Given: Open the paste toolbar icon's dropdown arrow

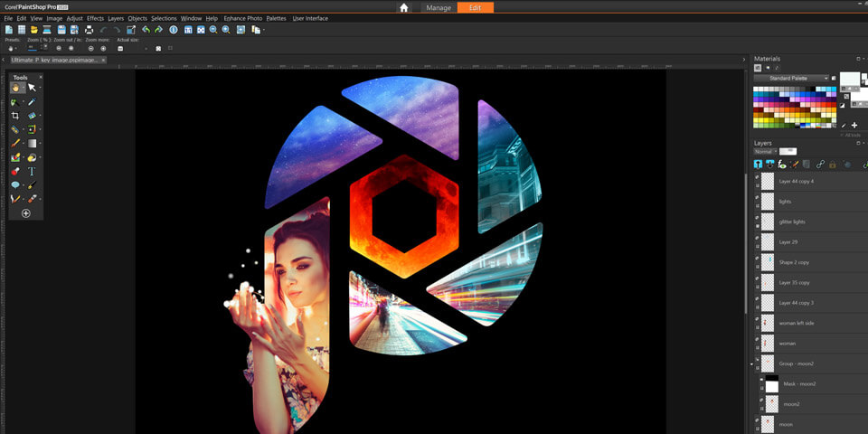Looking at the screenshot, I should click(x=263, y=30).
